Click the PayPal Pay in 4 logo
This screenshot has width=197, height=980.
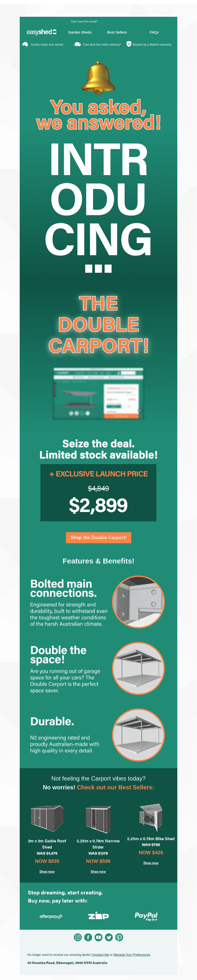point(146,916)
